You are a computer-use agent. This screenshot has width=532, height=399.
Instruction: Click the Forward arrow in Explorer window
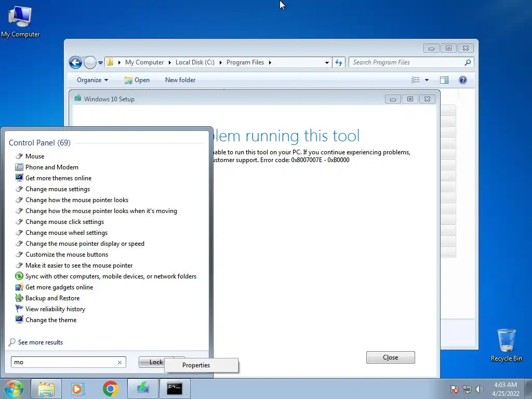point(90,62)
